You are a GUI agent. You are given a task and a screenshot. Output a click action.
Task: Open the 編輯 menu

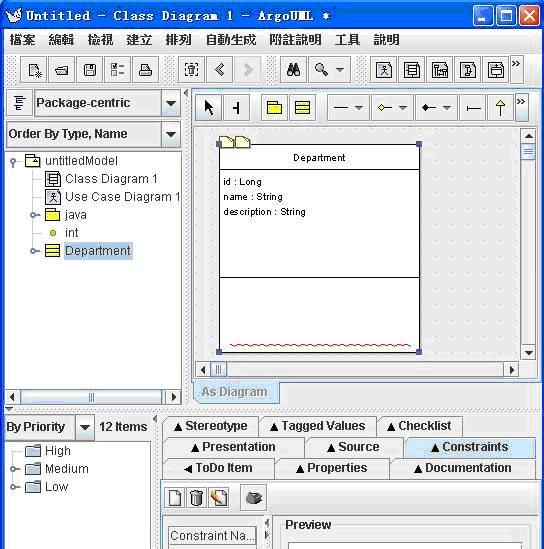[x=61, y=40]
